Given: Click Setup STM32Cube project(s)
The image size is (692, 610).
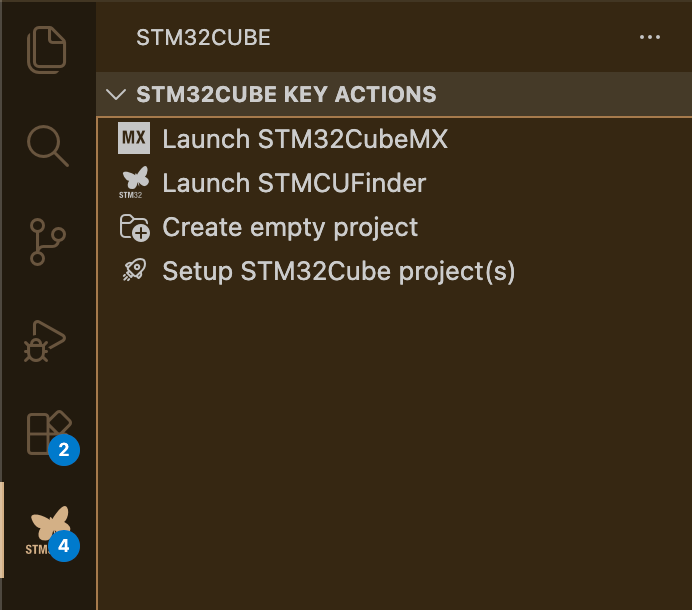Looking at the screenshot, I should point(338,271).
